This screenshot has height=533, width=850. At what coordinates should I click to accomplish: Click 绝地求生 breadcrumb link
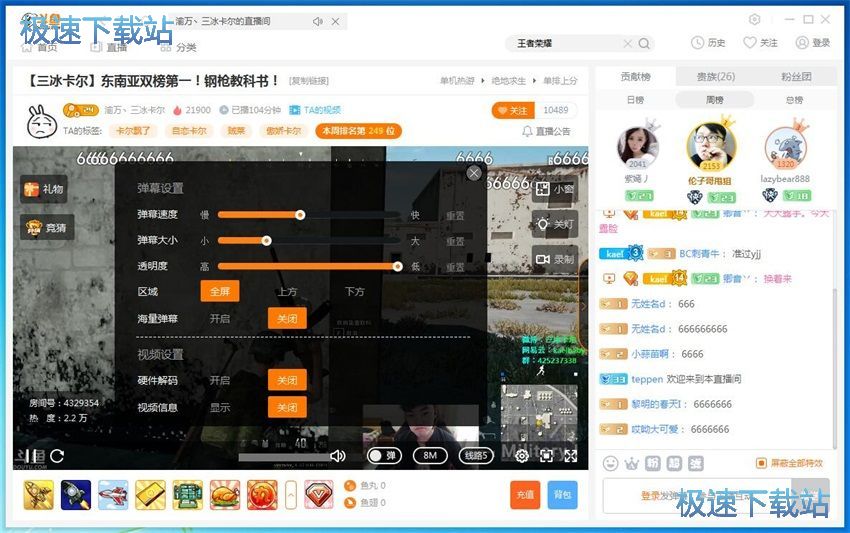pos(508,81)
